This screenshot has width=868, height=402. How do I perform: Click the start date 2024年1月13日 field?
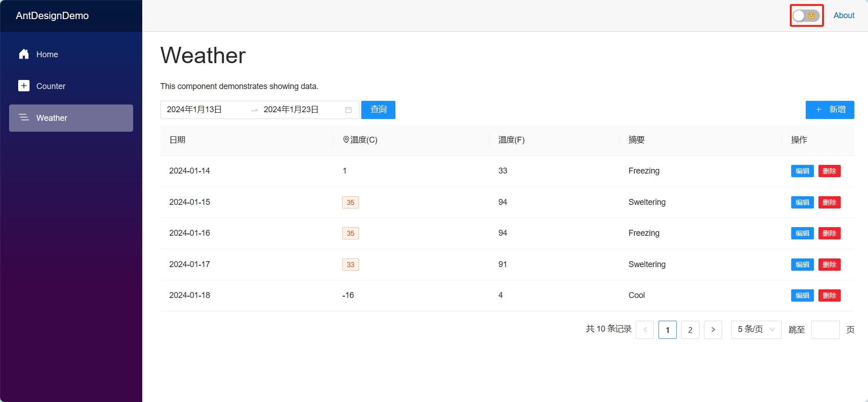[205, 109]
